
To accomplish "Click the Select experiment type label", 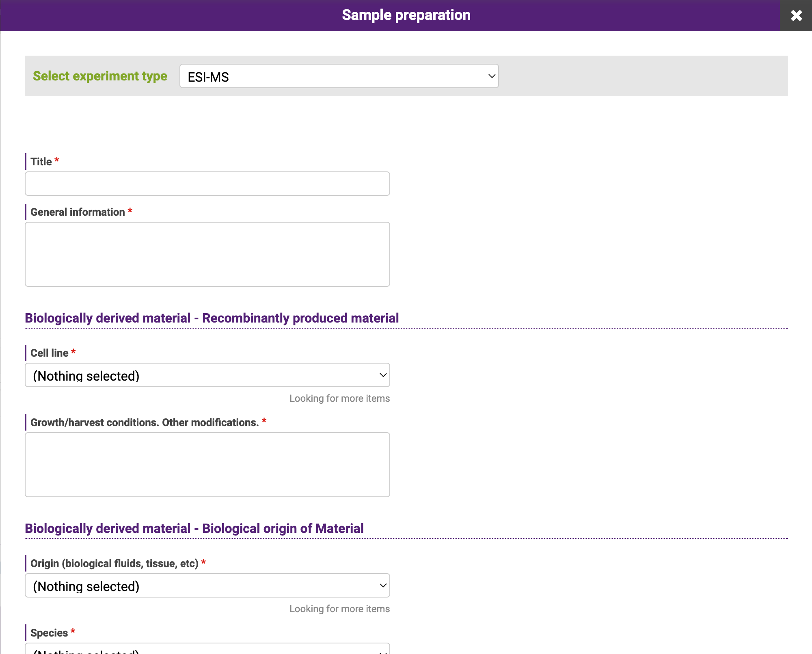I will point(100,76).
